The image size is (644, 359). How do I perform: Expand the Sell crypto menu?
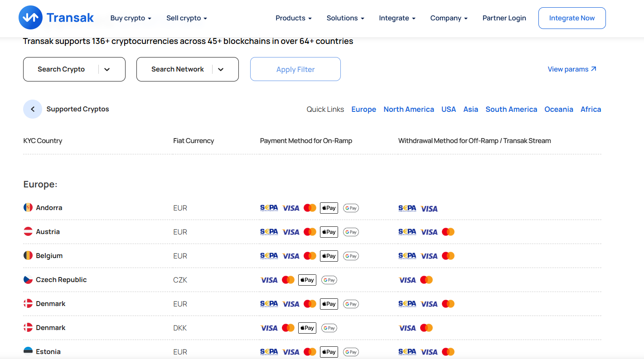187,18
